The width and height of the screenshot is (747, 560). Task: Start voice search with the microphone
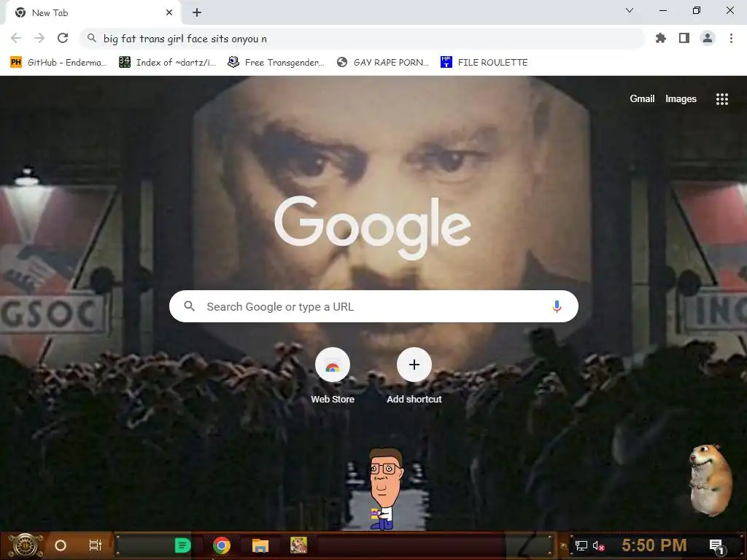[557, 306]
